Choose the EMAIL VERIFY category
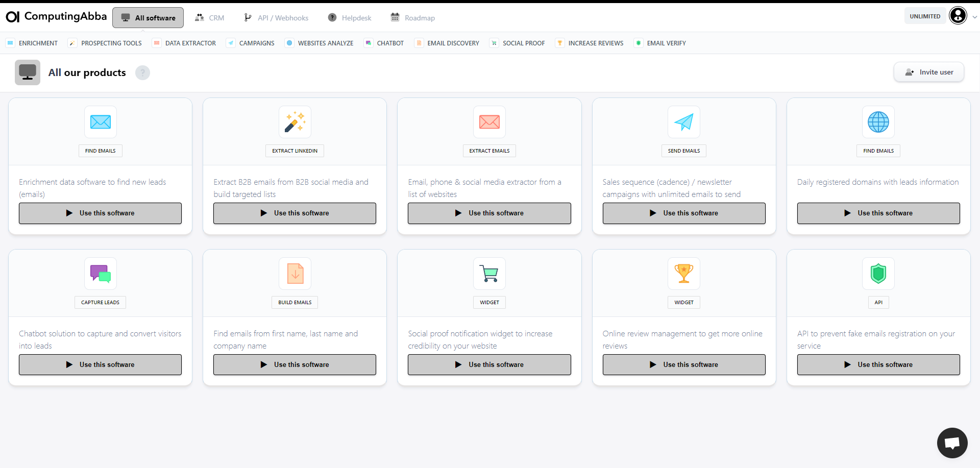Screen dimensions: 980x468 tap(660, 43)
